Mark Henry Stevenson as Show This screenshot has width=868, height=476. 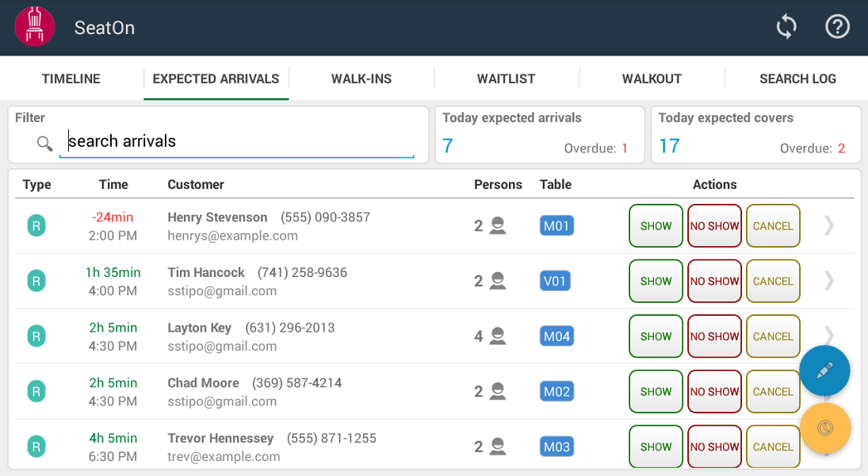coord(656,226)
